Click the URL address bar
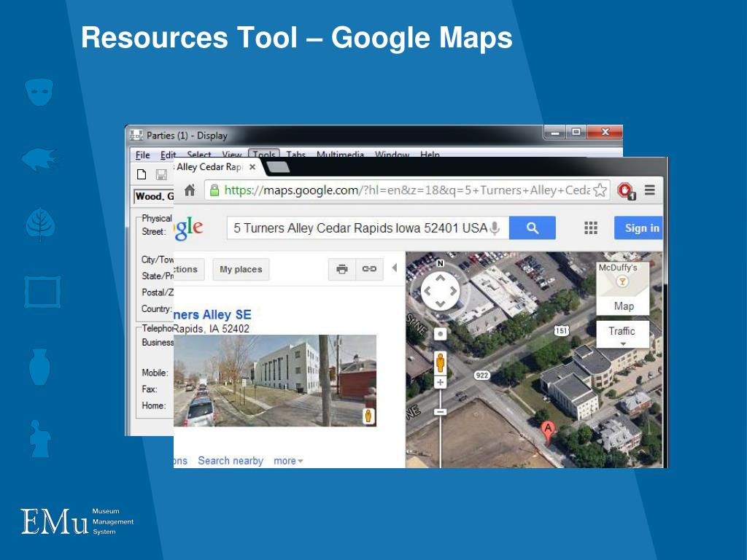The height and width of the screenshot is (560, 747). [x=407, y=190]
